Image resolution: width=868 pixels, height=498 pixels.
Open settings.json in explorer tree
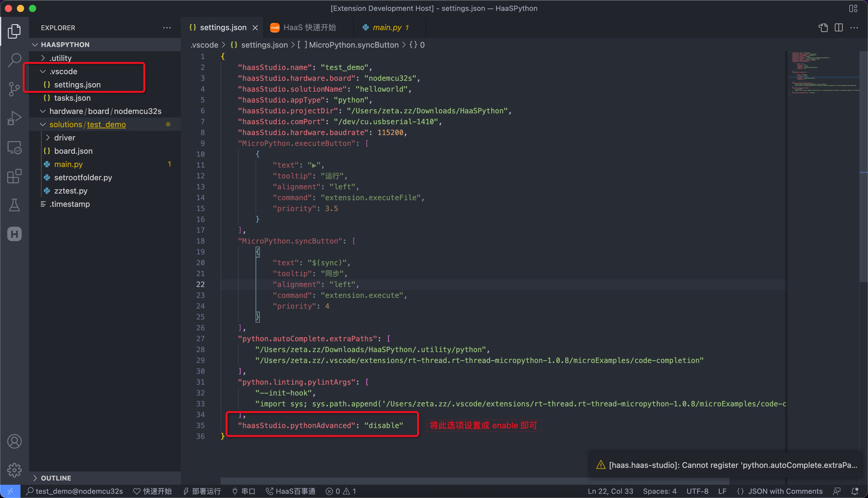coord(105,84)
